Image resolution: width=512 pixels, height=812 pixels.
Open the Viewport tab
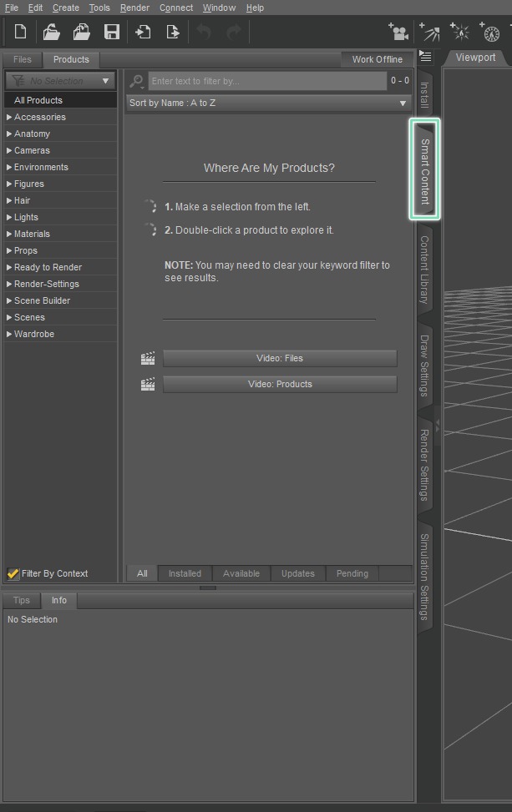[x=475, y=58]
